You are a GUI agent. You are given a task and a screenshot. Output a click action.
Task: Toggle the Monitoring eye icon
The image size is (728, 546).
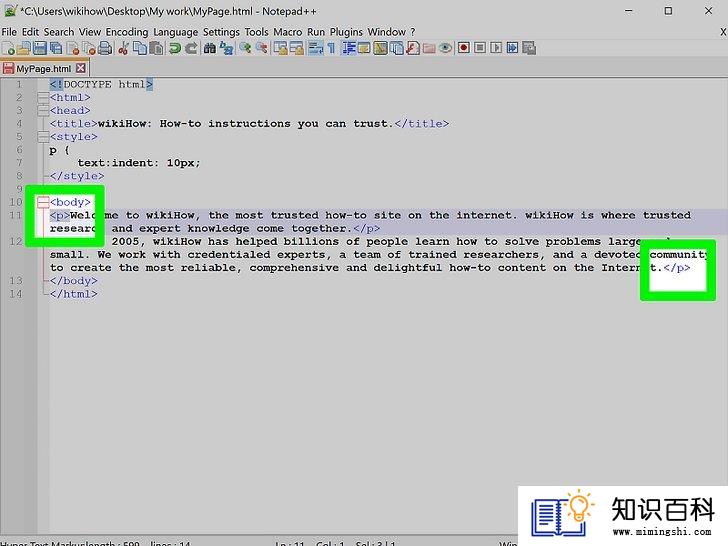pos(445,48)
